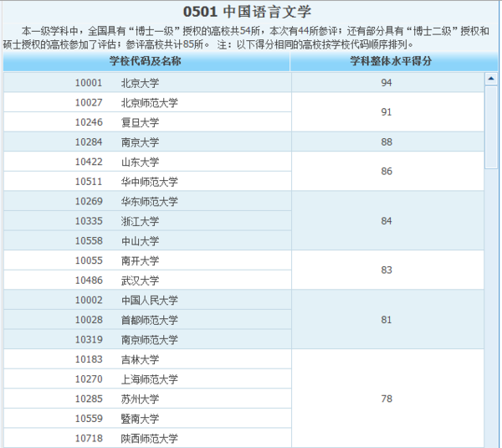Viewport: 502px width, 448px height.
Task: Select the 复旦大学 row
Action: click(147, 122)
